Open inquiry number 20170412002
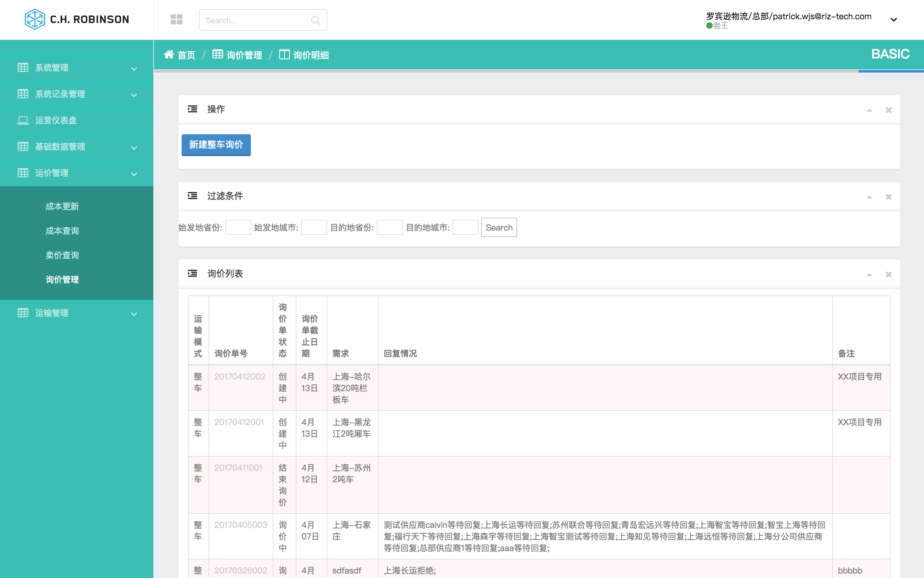The height and width of the screenshot is (578, 924). 240,377
